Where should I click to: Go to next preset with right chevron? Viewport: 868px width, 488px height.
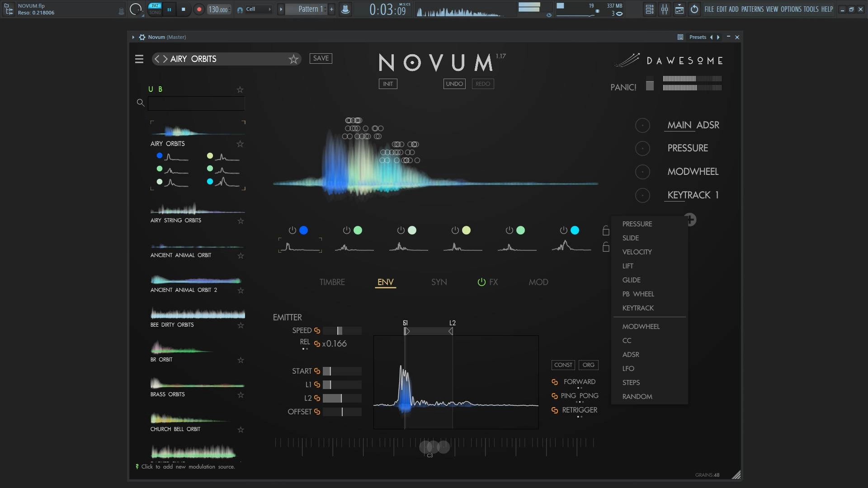pos(165,59)
